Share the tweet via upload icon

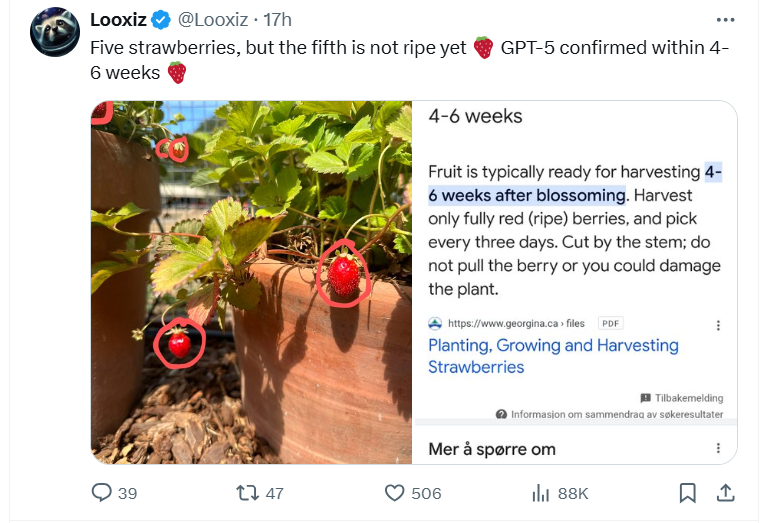point(727,493)
